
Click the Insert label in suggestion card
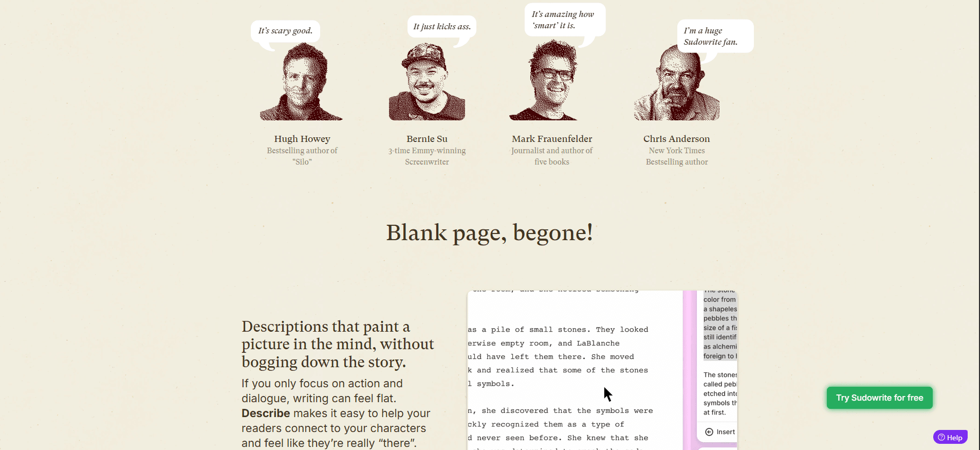(x=726, y=432)
